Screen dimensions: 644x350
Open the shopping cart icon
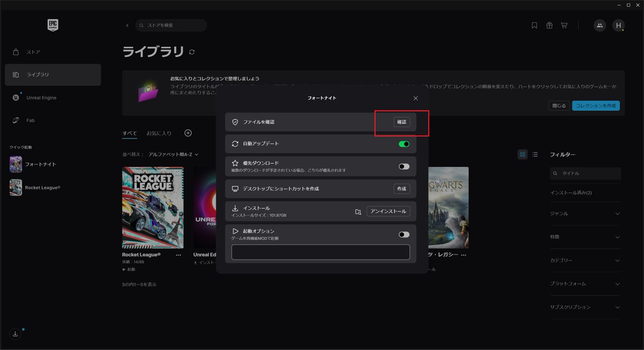coord(564,25)
